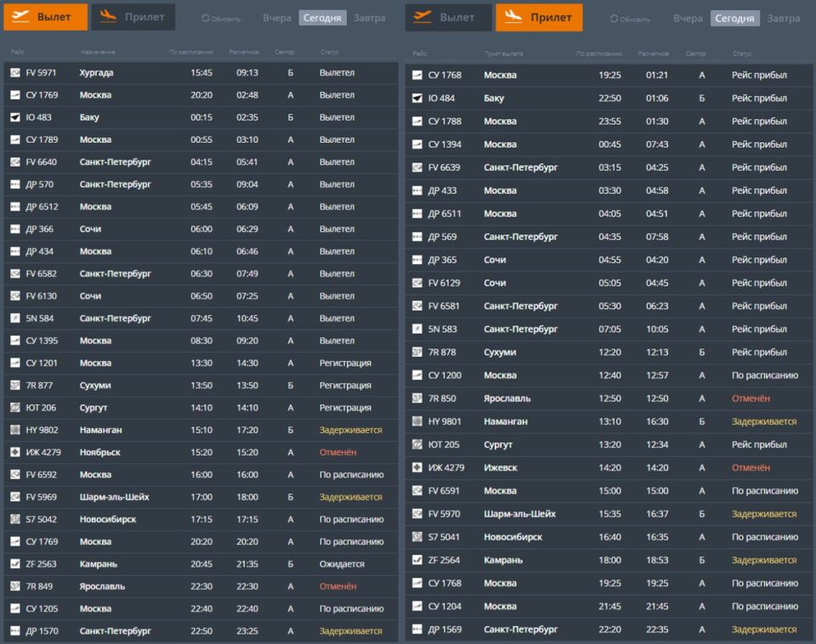Click the Отменён status of flight 7R 850

[751, 398]
